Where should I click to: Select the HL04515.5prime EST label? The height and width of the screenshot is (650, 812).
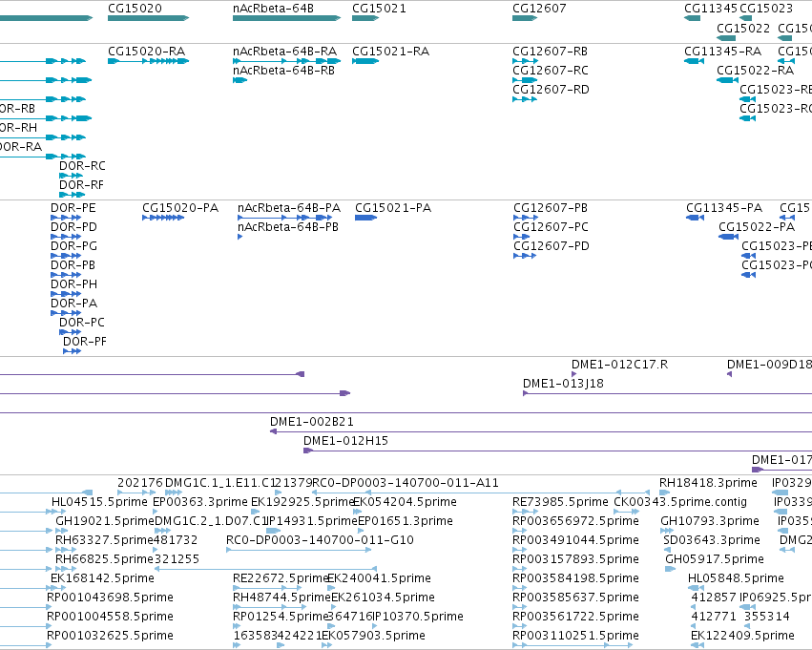(99, 502)
